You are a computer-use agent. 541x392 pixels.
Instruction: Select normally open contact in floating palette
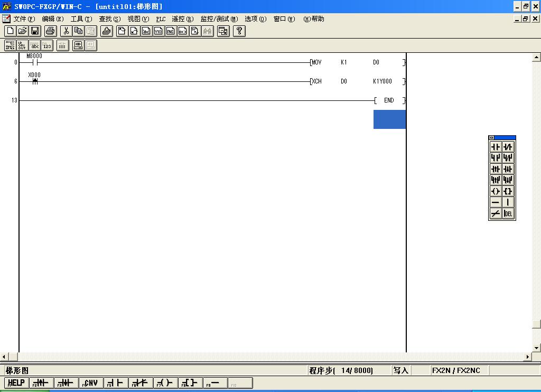[496, 147]
